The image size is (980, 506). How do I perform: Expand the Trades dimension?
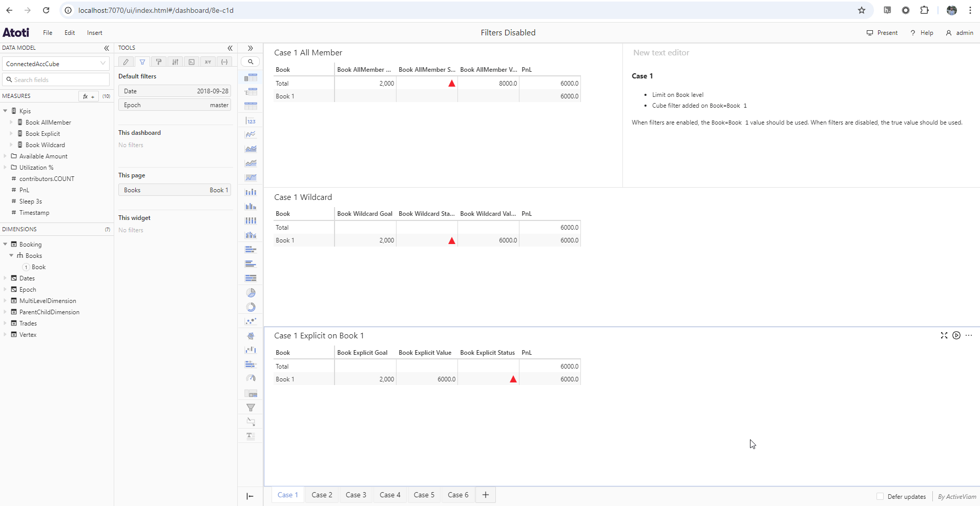[5, 323]
